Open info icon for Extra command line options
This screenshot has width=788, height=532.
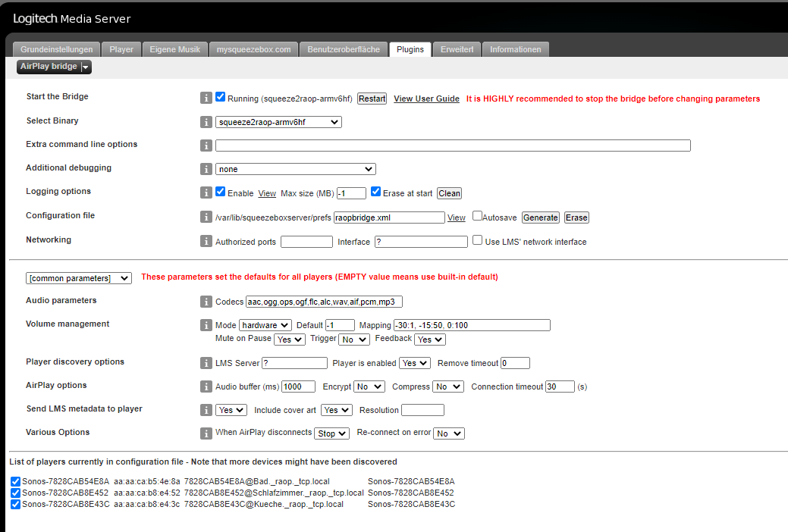[x=206, y=146]
